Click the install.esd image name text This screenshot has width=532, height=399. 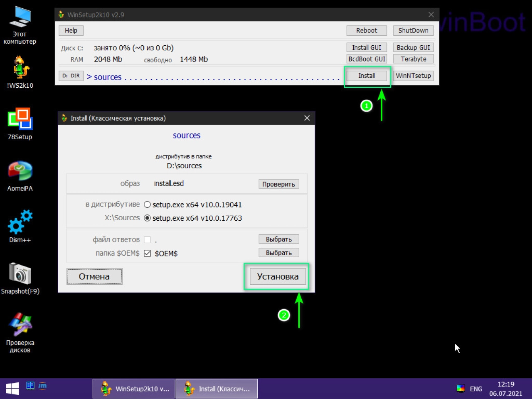point(169,183)
